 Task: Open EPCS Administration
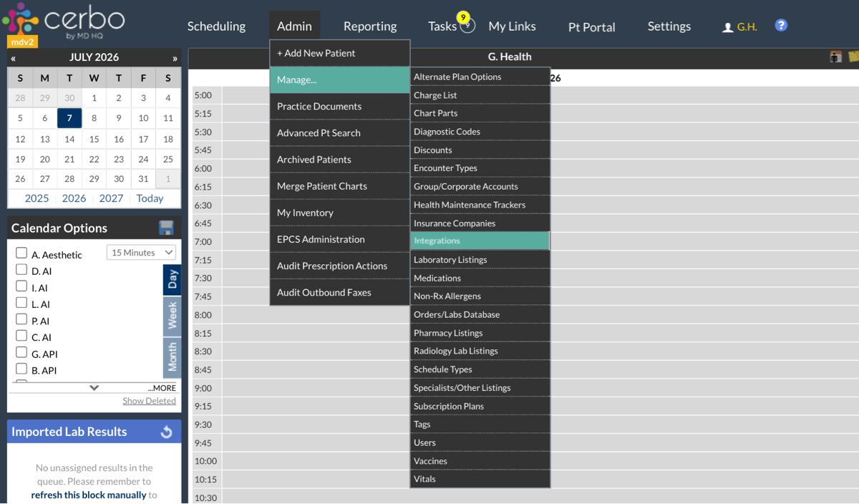click(x=339, y=239)
